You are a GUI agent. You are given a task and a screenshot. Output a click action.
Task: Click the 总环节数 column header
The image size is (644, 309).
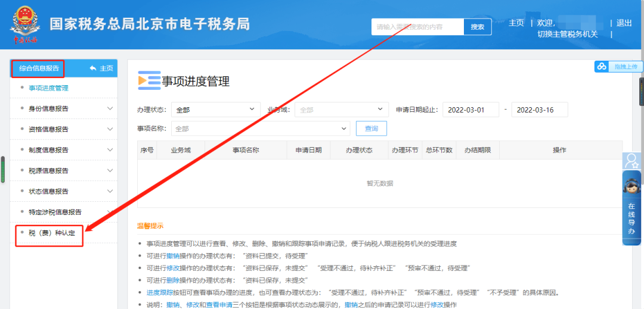(x=439, y=150)
